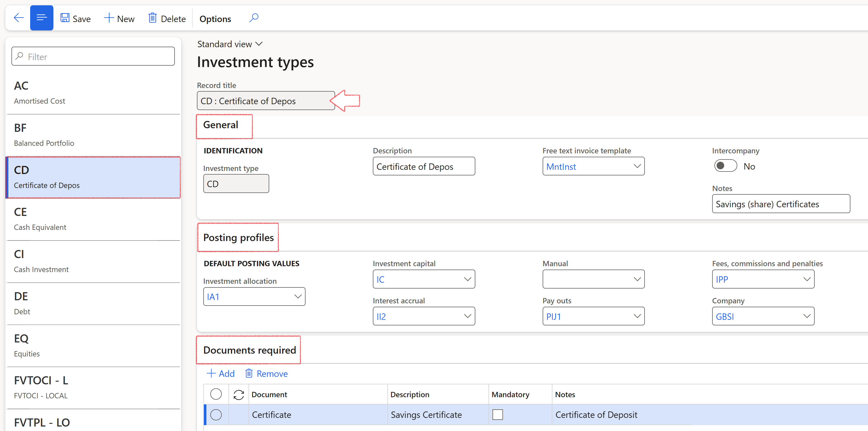Open the Options menu

tap(215, 19)
